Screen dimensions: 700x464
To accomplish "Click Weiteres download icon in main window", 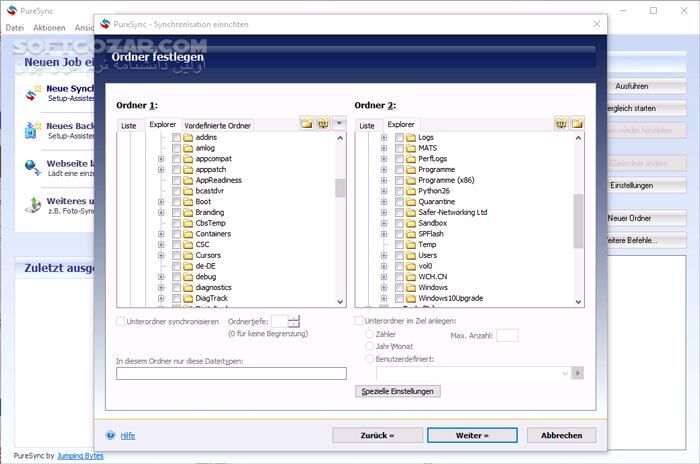I will tap(32, 205).
